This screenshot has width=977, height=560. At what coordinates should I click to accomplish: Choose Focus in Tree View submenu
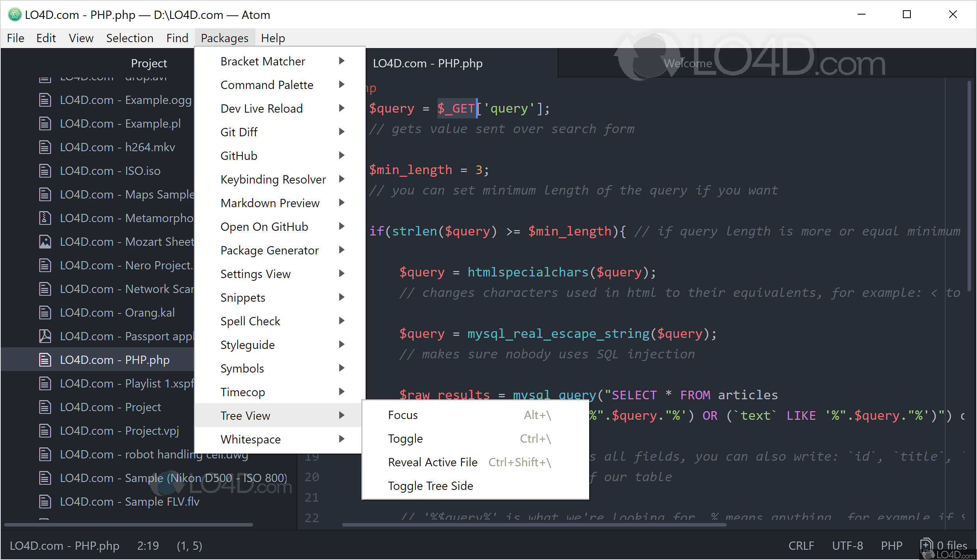click(x=475, y=415)
